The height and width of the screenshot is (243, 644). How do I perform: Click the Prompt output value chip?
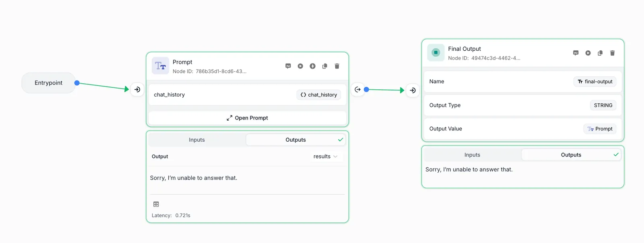pos(600,129)
